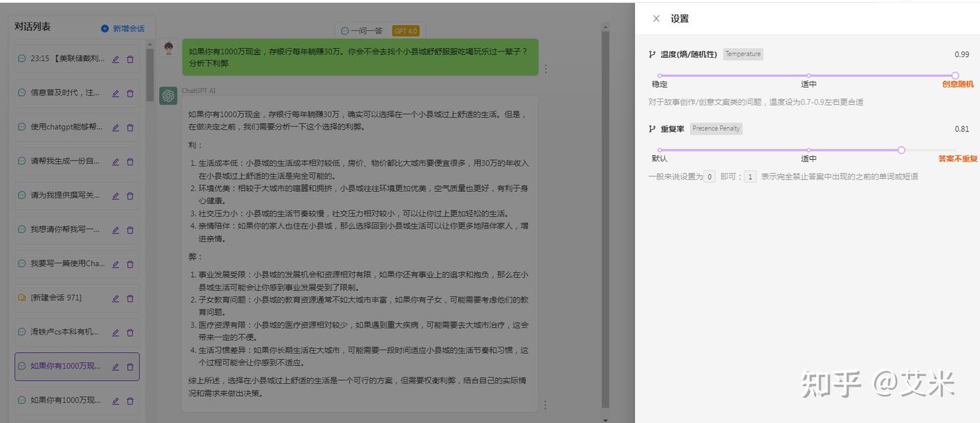The image size is (980, 423).
Task: Open three-dot menu beside the green user message
Action: point(545,69)
